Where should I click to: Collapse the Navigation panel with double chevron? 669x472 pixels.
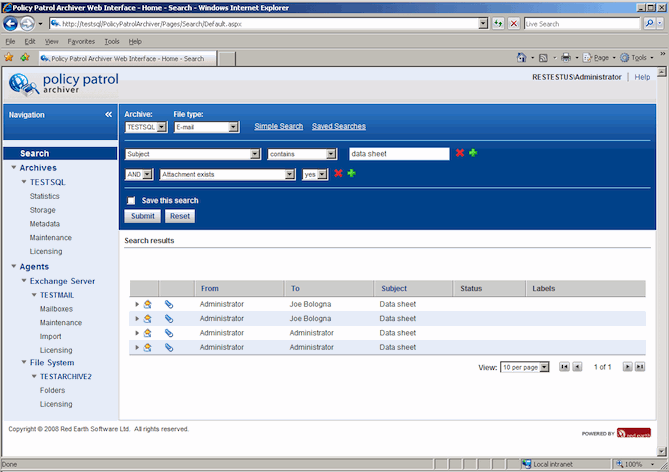tap(108, 114)
